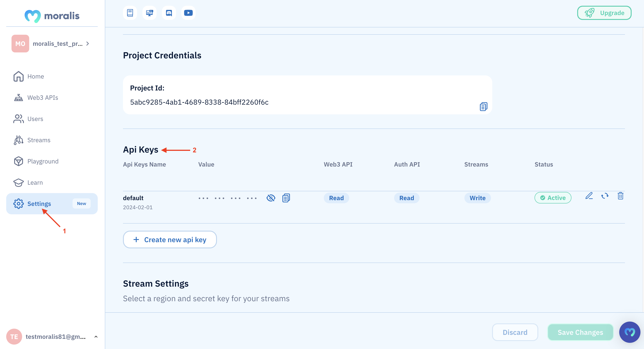Reveal the default API key value
644x349 pixels.
(271, 198)
